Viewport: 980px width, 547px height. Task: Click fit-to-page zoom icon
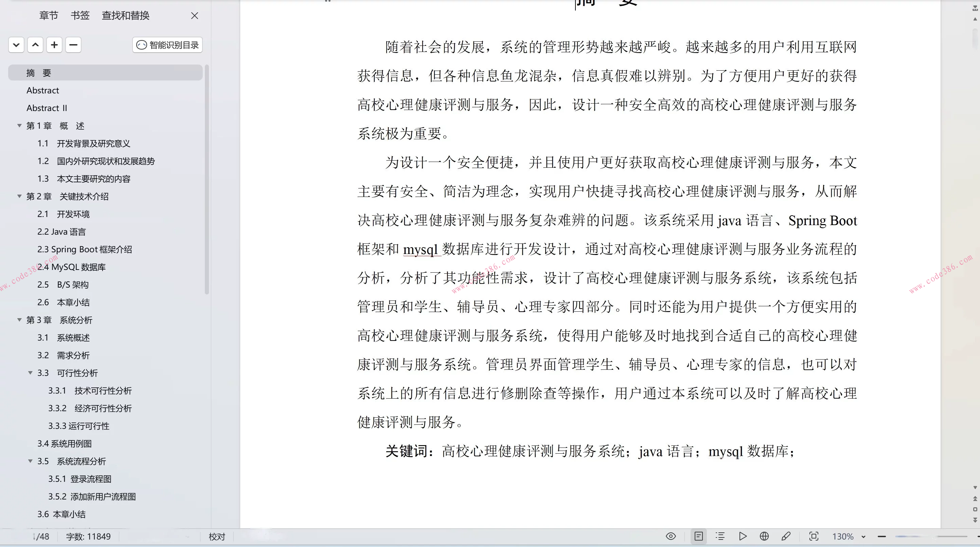point(814,536)
